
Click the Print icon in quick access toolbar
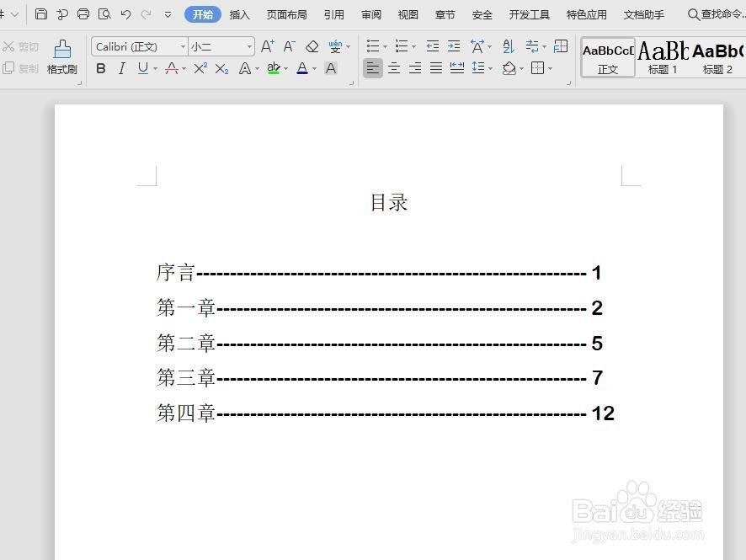pos(83,14)
